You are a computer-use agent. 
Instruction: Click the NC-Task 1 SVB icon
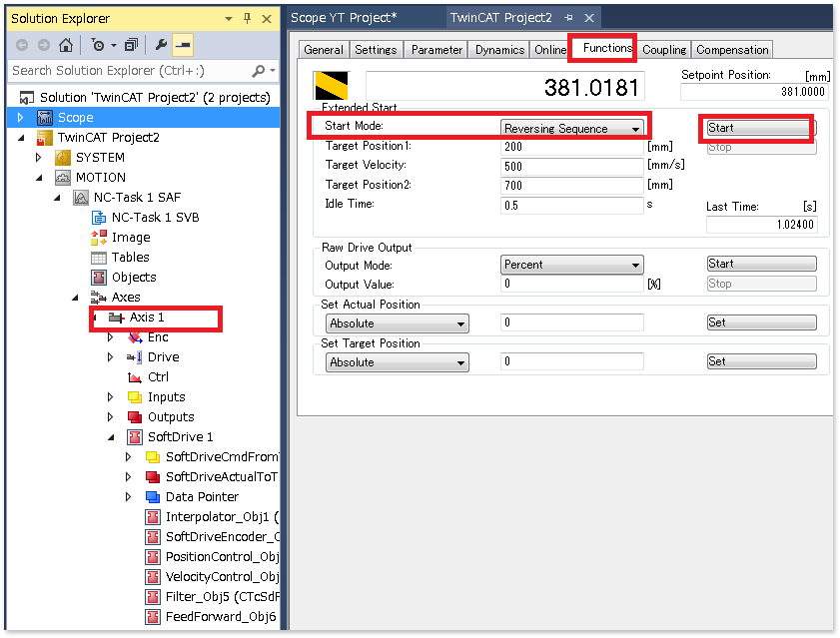click(x=99, y=218)
